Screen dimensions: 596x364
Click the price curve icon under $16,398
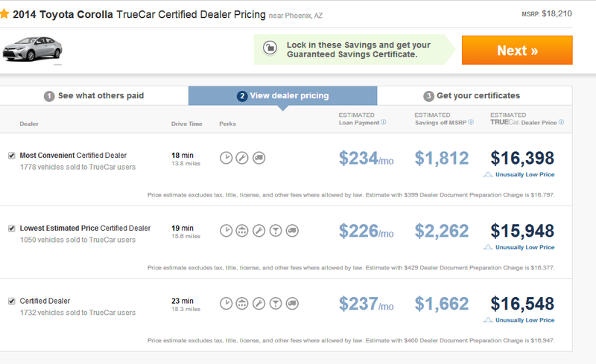coord(488,174)
